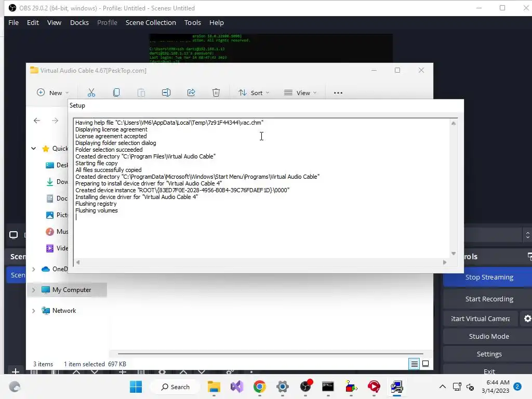
Task: Enable Studio Mode in OBS
Action: 487,336
